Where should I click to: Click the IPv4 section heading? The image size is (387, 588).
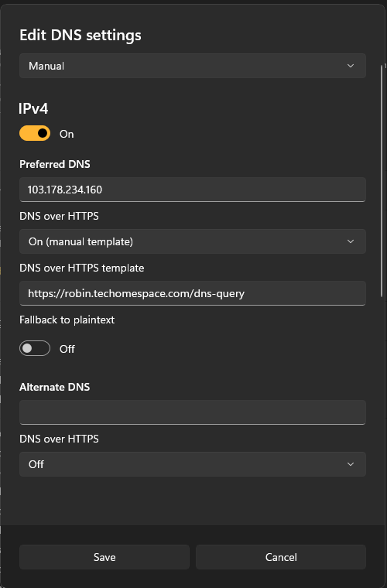[x=33, y=109]
